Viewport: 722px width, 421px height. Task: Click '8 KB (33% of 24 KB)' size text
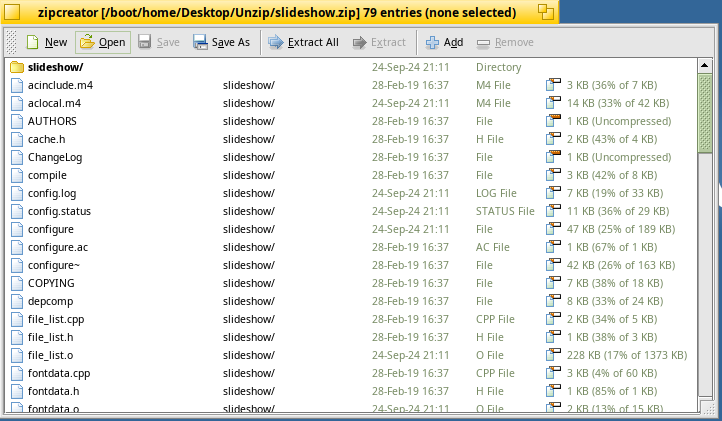615,301
